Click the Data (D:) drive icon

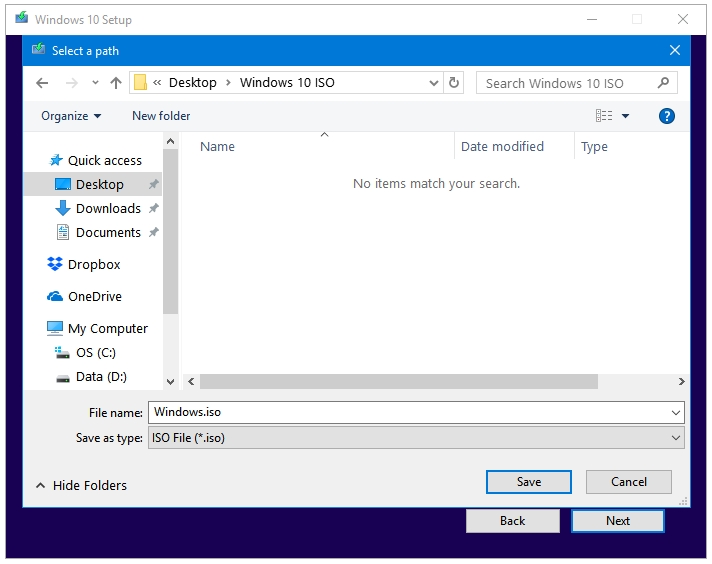(x=63, y=378)
